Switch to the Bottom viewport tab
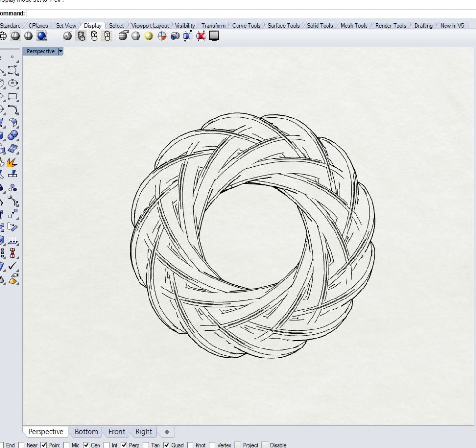 tap(86, 432)
